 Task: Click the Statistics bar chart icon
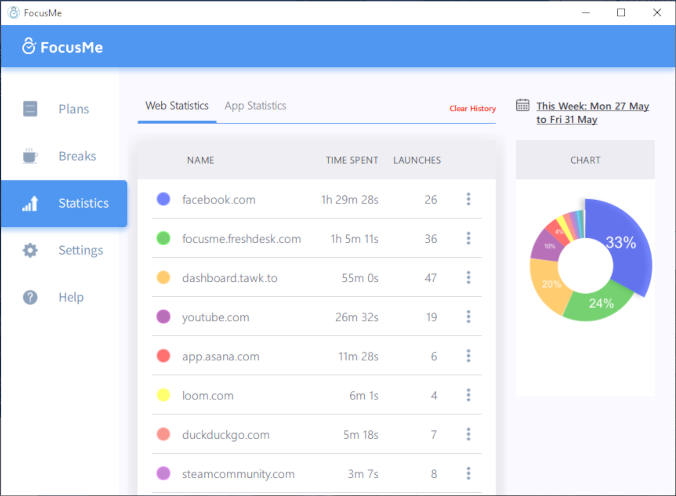pyautogui.click(x=30, y=203)
